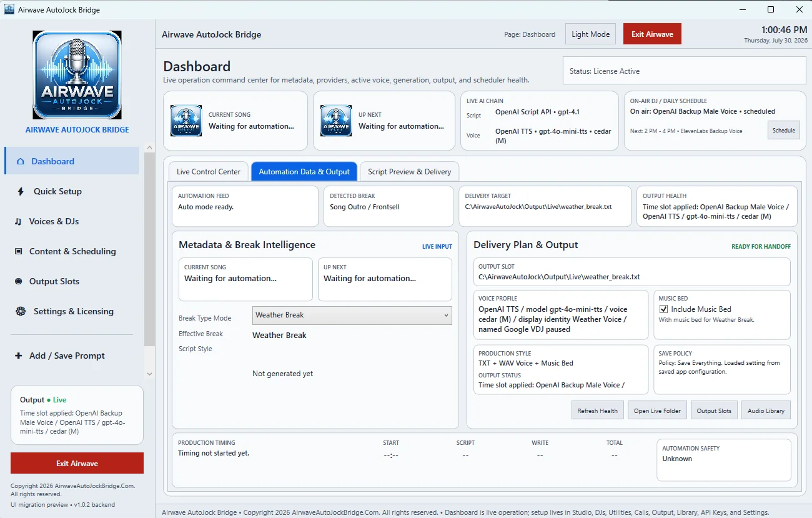Click the plus icon for Add / Save Prompt
The image size is (812, 518).
tap(18, 356)
